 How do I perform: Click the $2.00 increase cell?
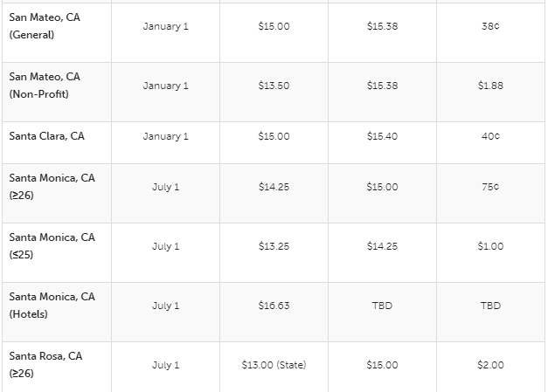pyautogui.click(x=490, y=365)
